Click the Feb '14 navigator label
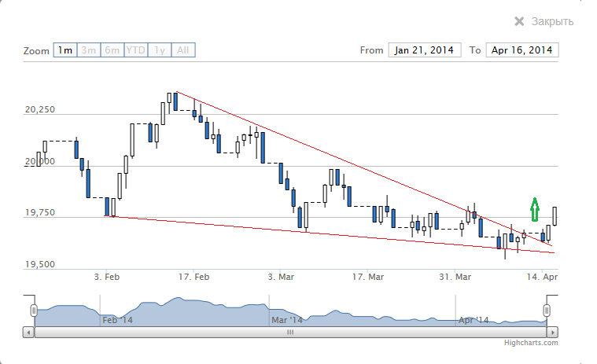 pos(118,320)
